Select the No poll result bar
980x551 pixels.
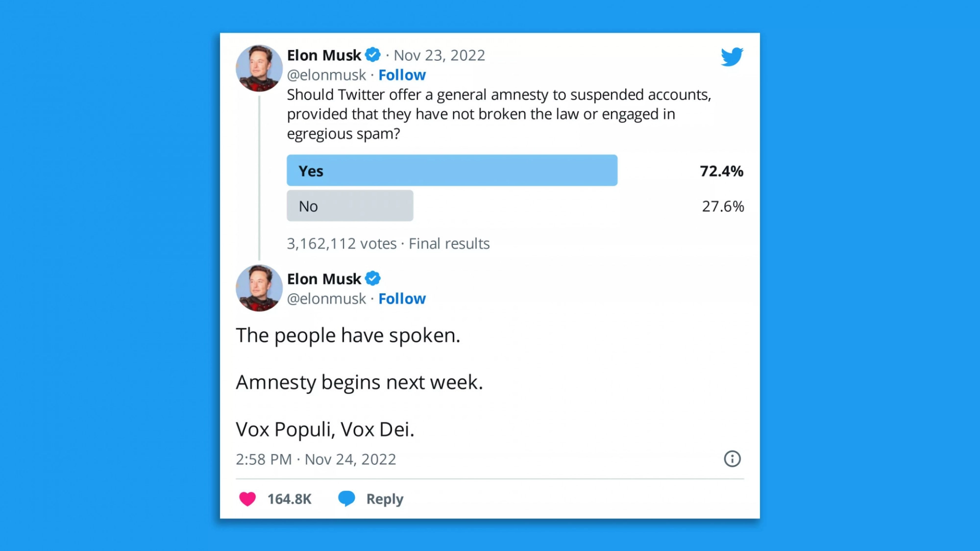tap(350, 206)
